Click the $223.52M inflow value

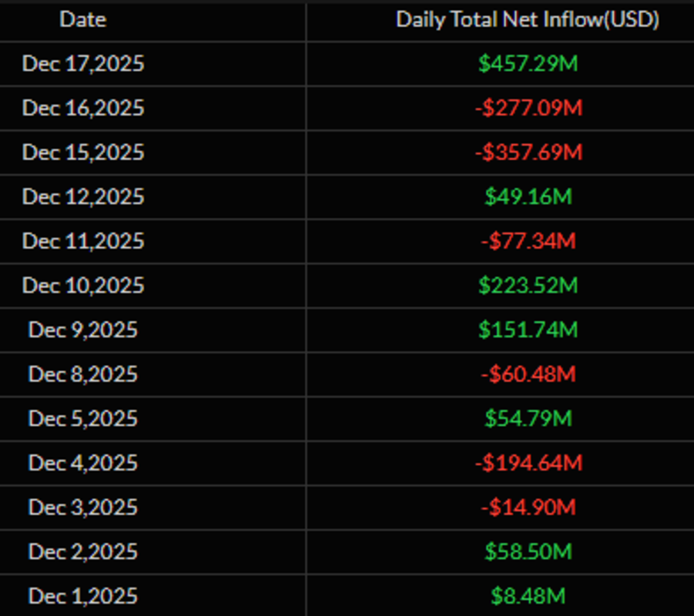click(x=528, y=286)
